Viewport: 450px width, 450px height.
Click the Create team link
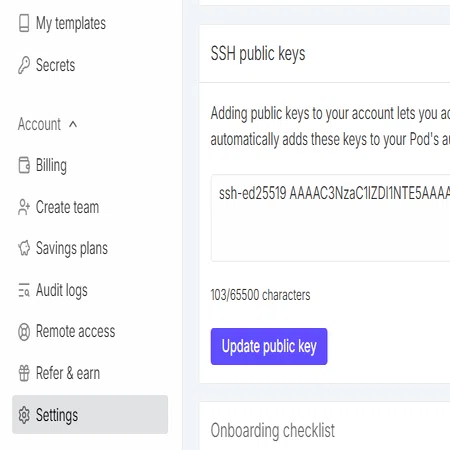(x=67, y=207)
